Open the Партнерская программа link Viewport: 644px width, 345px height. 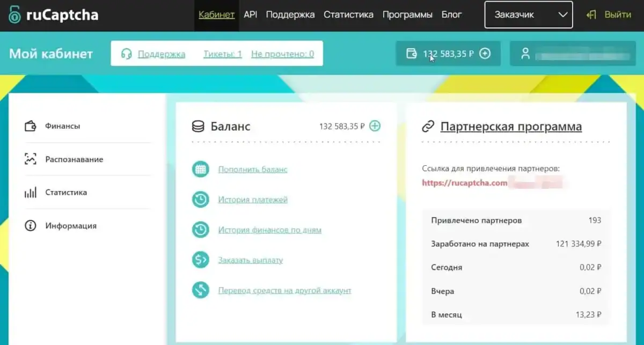510,127
